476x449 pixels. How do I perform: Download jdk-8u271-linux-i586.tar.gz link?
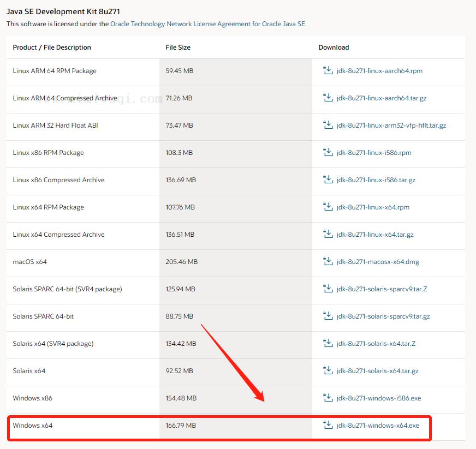click(376, 180)
